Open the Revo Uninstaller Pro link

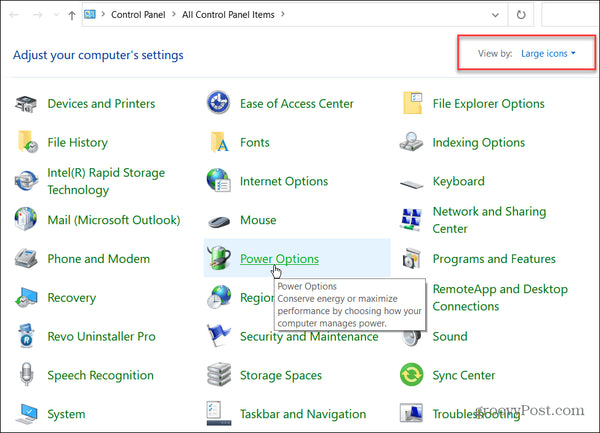pos(101,337)
